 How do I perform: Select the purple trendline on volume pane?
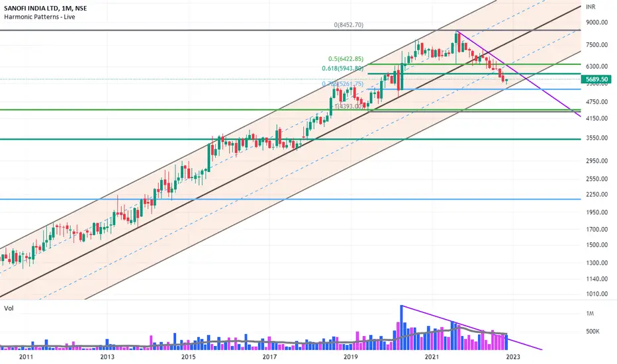[472, 328]
